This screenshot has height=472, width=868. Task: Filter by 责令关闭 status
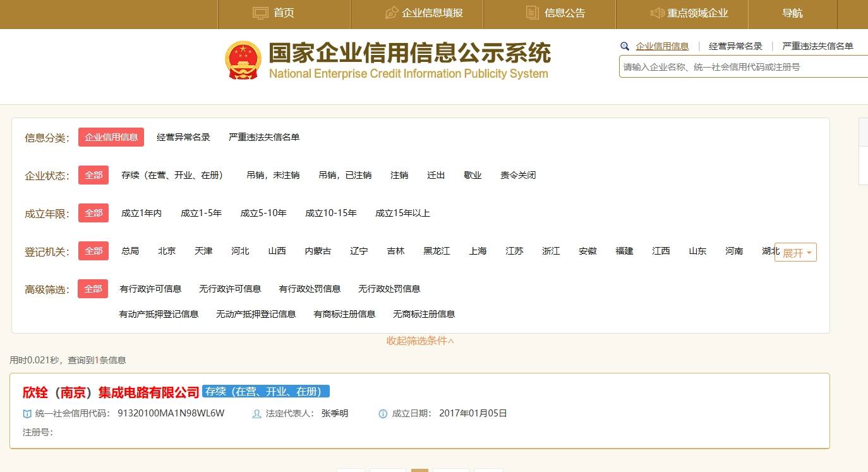518,175
